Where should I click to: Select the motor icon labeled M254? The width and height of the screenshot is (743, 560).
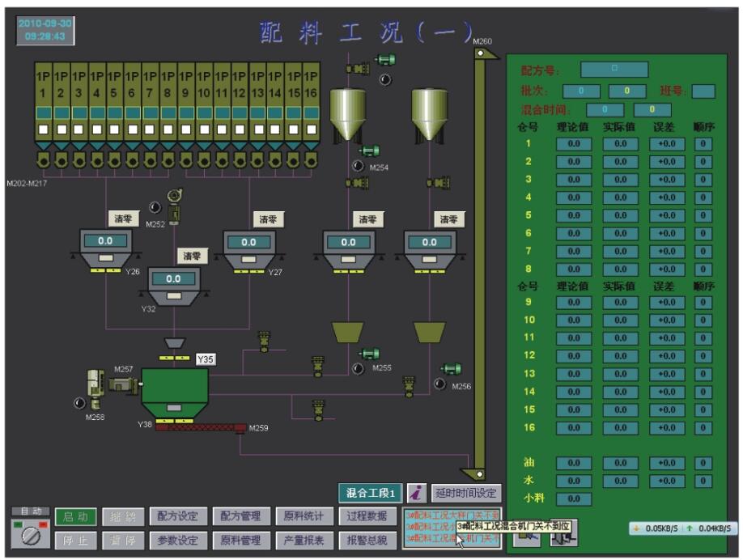[371, 151]
